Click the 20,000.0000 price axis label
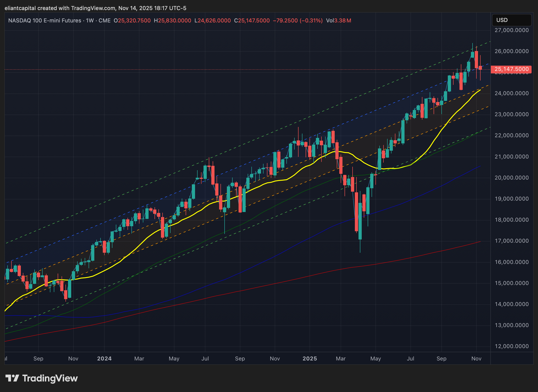 click(511, 178)
